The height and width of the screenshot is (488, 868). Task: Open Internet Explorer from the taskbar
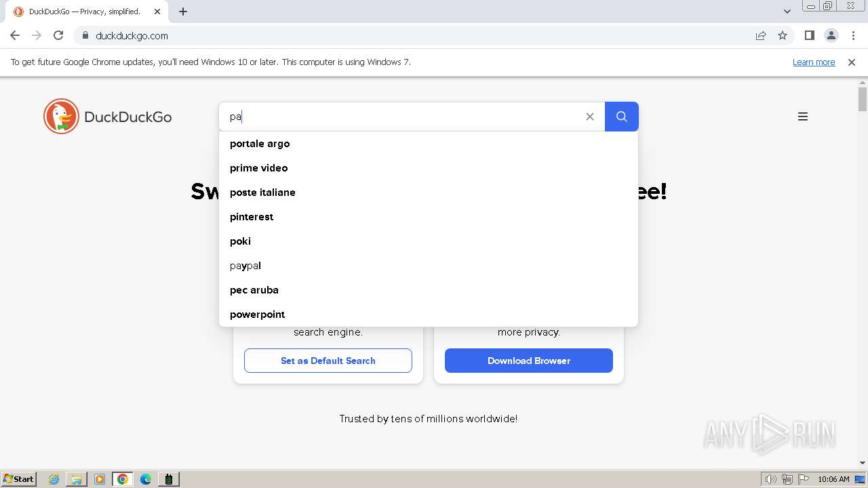54,479
